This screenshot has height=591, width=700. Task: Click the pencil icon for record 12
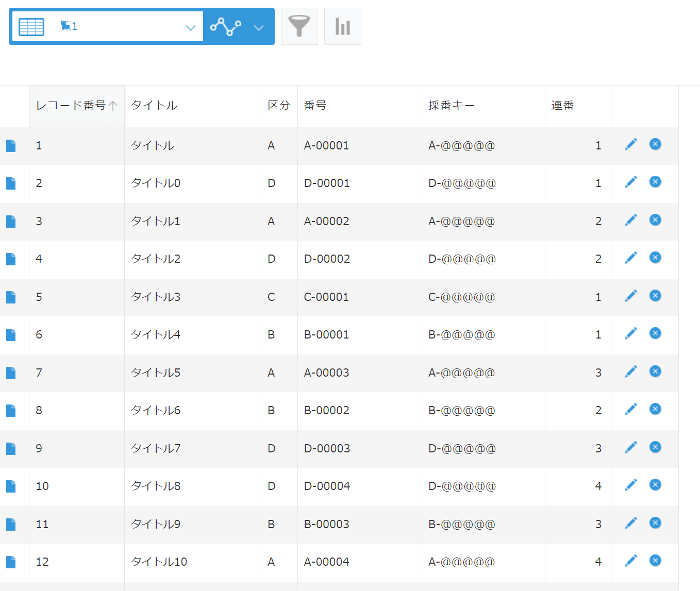click(x=630, y=561)
